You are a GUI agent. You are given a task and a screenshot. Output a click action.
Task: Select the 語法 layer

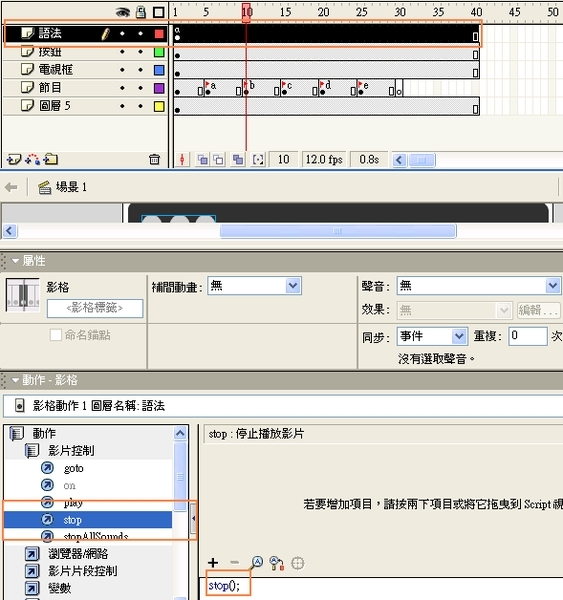click(50, 33)
